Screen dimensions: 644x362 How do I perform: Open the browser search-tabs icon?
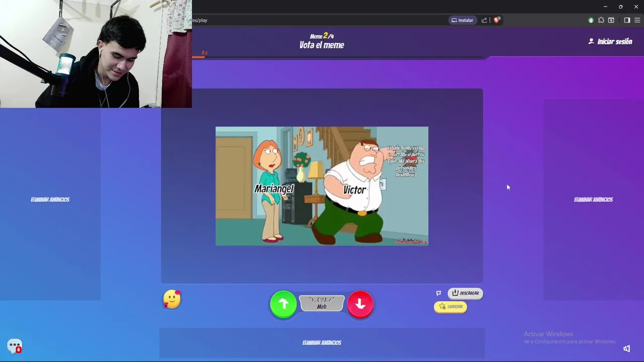(x=611, y=20)
